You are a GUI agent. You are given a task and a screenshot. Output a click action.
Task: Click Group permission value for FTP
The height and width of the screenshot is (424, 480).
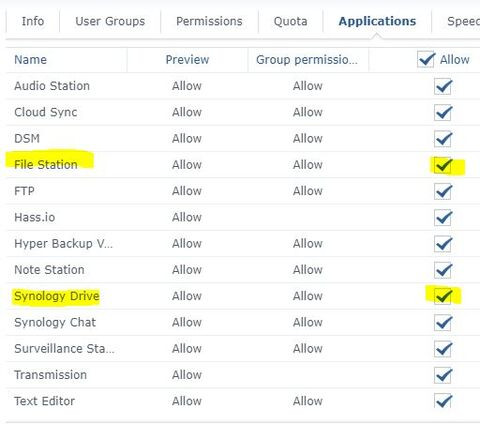click(308, 191)
